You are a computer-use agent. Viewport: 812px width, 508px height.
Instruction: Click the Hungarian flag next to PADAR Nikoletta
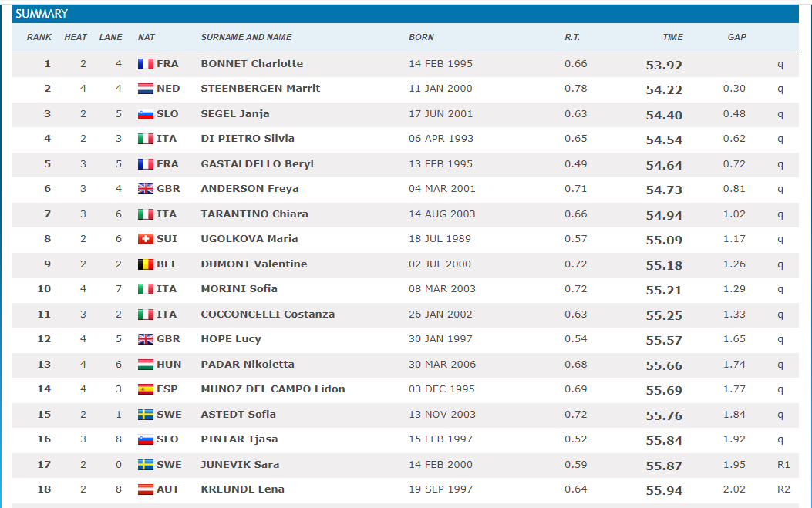[146, 365]
